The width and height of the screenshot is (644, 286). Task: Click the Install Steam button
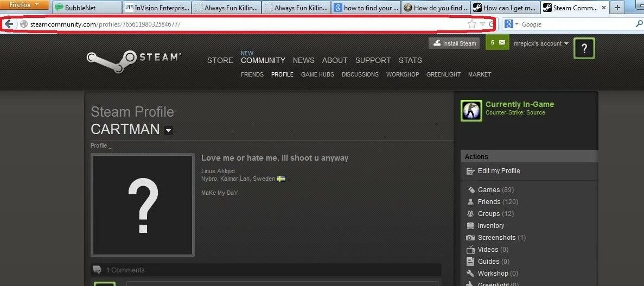tap(454, 43)
